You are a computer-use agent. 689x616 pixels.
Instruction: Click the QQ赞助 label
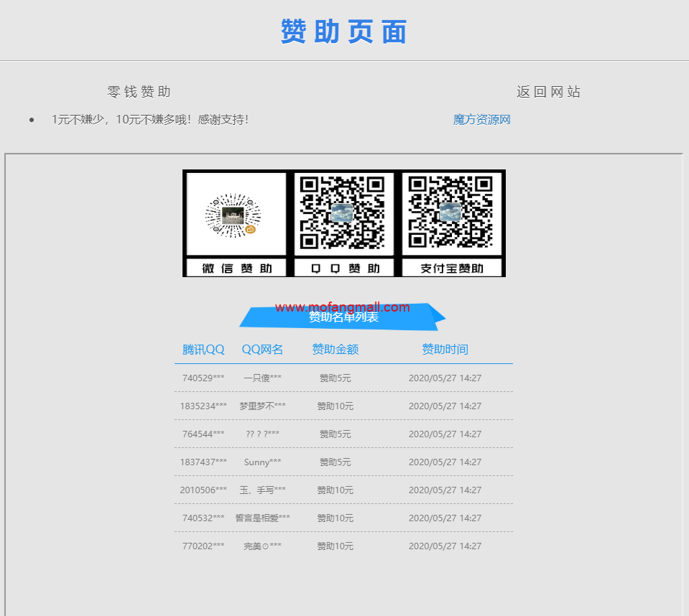coord(345,269)
